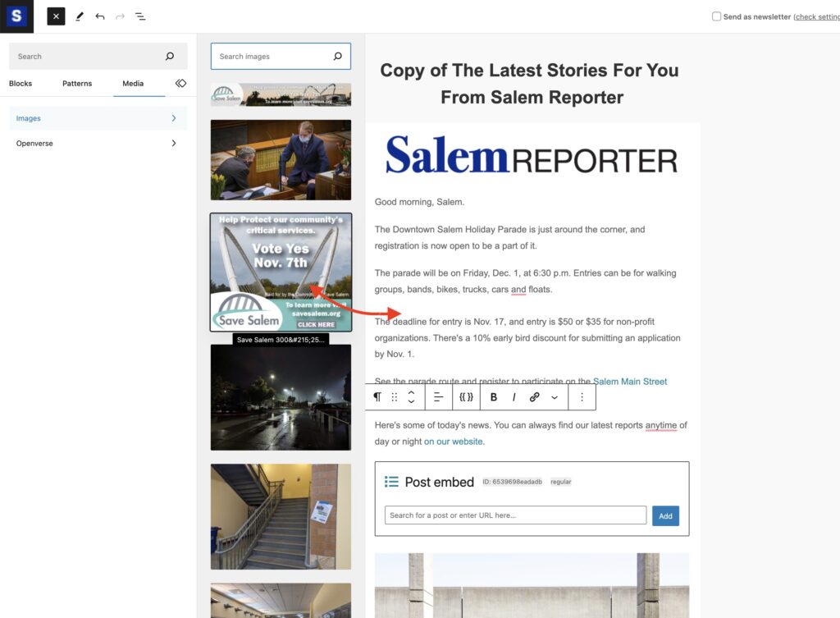This screenshot has height=618, width=840.
Task: Expand the Openverse media category
Action: (98, 143)
